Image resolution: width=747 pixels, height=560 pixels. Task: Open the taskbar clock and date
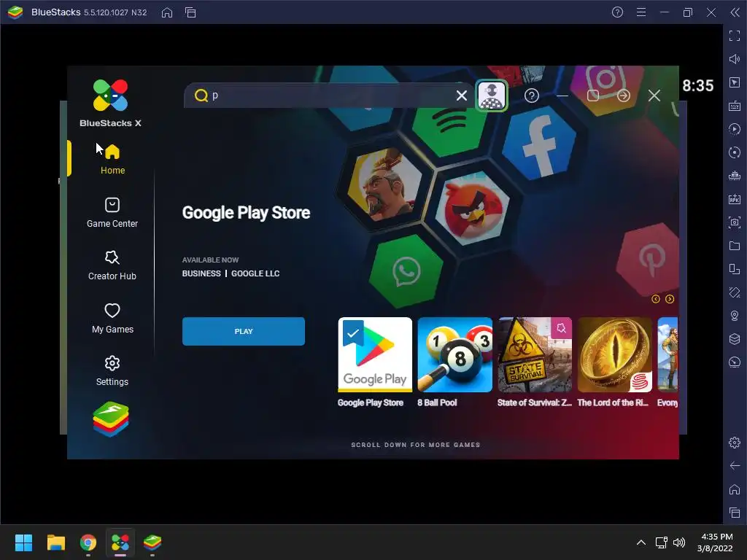coord(715,542)
